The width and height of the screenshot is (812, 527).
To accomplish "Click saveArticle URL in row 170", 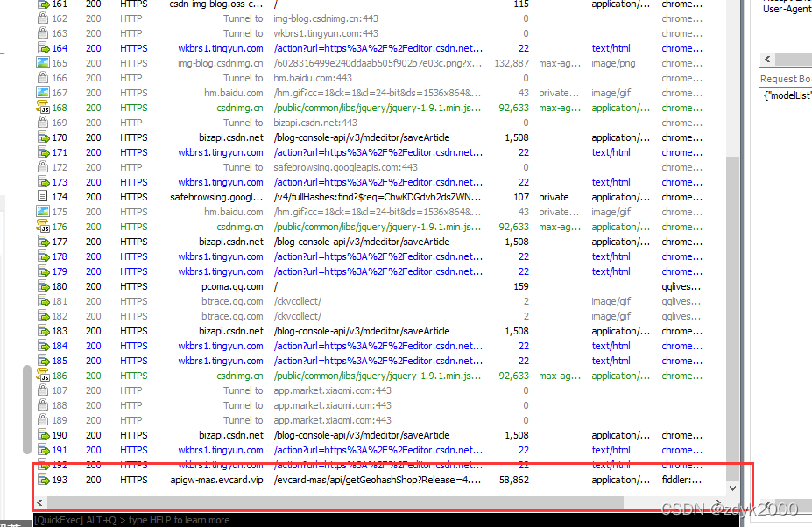I will tap(362, 137).
